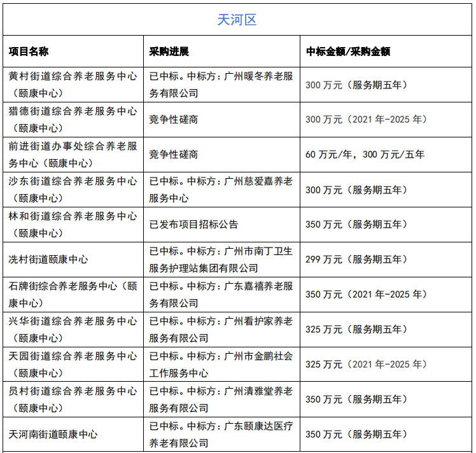Click the 项目名称 column header

(29, 52)
